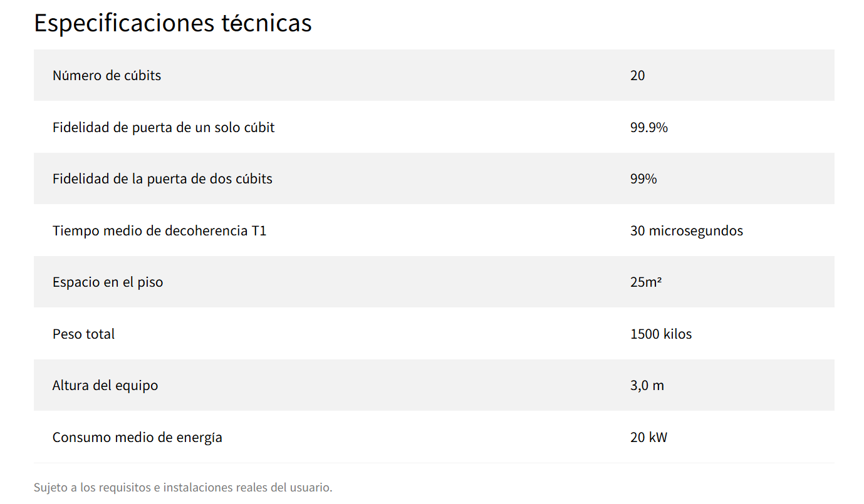Select 'Fidelidad de la puerta de dos cúbits' label
864x504 pixels.
pyautogui.click(x=162, y=179)
